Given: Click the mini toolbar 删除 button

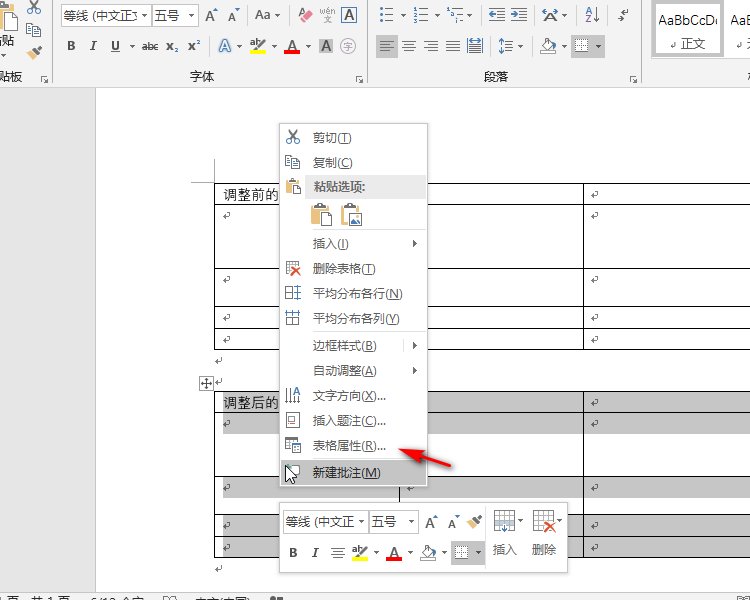Looking at the screenshot, I should pos(546,532).
